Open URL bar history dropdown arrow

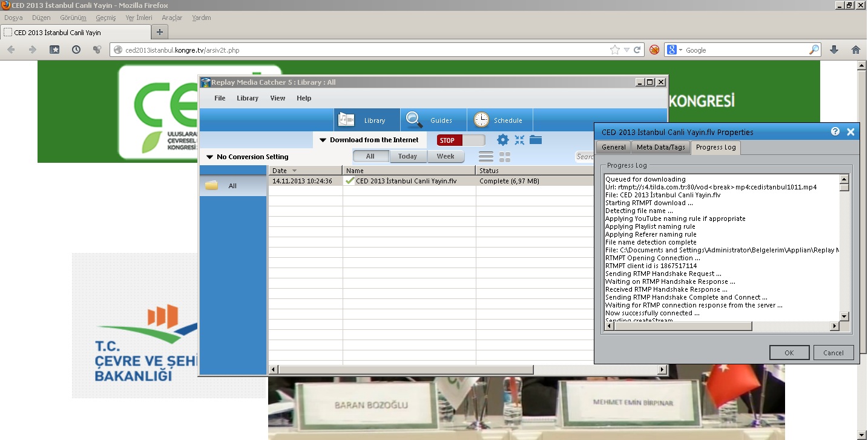tap(626, 50)
